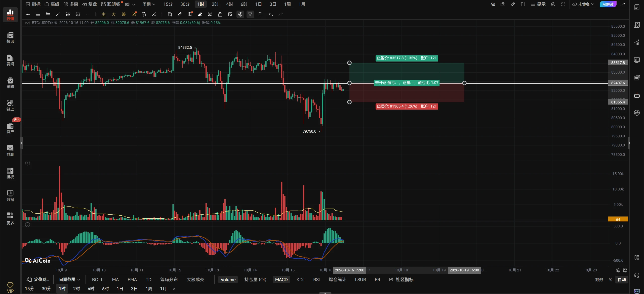Select the horizontal line drawing tool
The image size is (644, 294).
coord(28,14)
